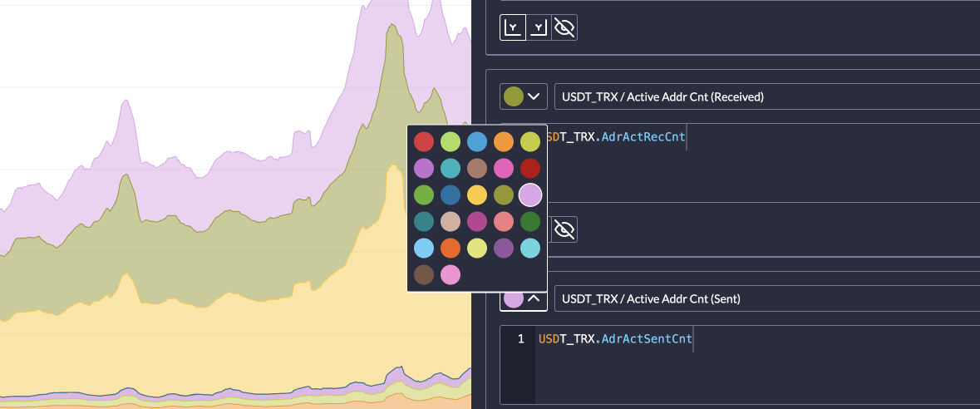The image size is (980, 409).
Task: Hide series using top crossed-eye icon
Action: click(564, 27)
